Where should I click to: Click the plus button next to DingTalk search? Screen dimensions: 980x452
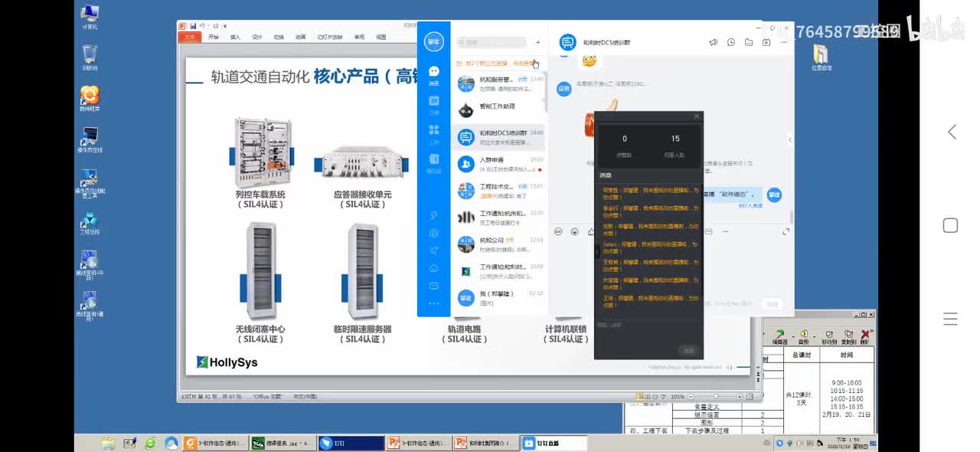click(538, 42)
